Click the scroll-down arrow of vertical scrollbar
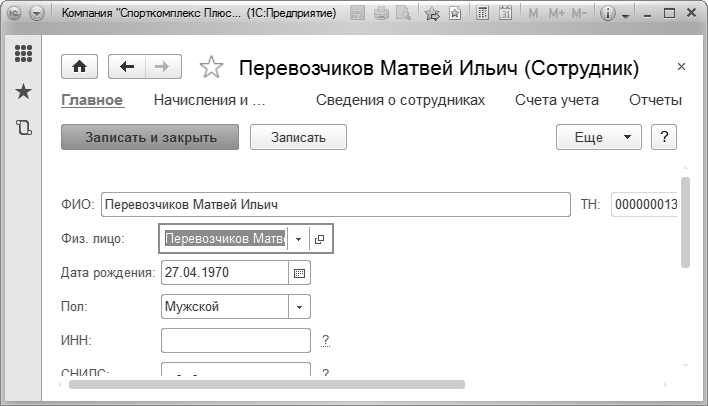Image resolution: width=708 pixels, height=406 pixels. click(x=685, y=365)
